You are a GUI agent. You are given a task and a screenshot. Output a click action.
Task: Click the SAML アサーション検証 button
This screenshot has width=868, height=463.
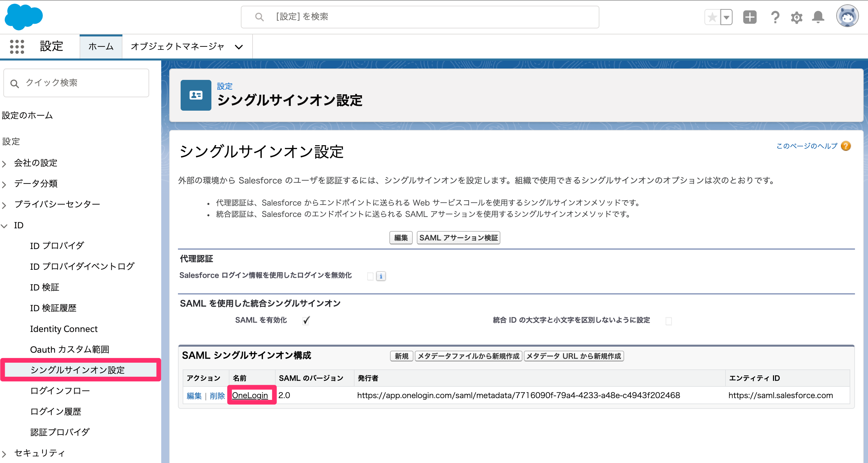point(458,238)
